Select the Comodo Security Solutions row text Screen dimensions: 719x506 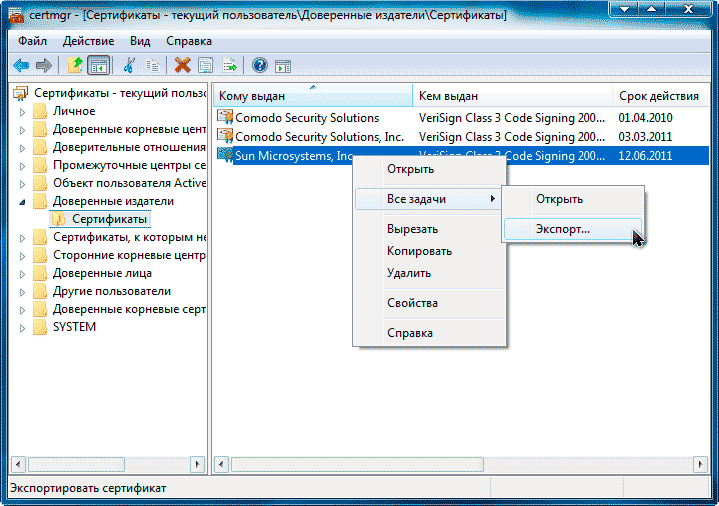307,118
